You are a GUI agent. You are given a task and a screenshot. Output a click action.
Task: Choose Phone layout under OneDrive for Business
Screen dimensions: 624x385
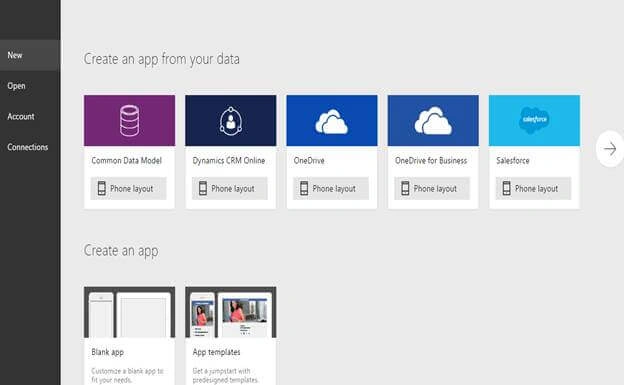[x=432, y=188]
